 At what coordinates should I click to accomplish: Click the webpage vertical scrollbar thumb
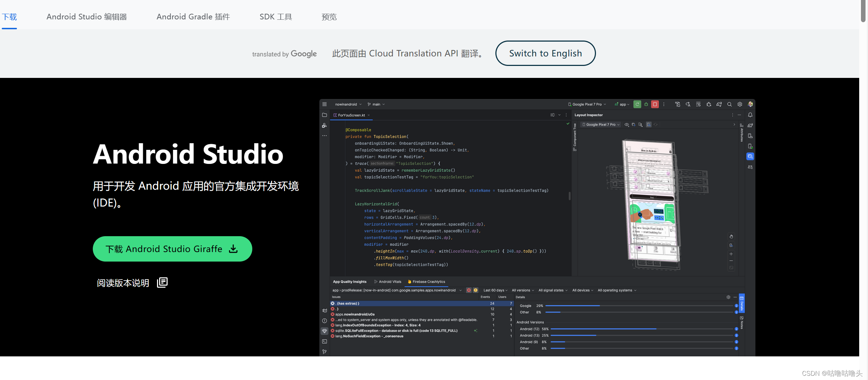pos(863,11)
